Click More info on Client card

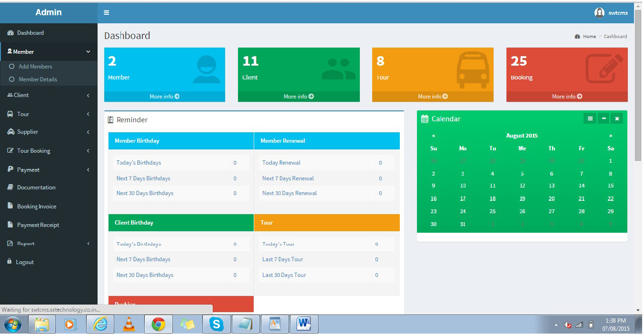point(298,97)
